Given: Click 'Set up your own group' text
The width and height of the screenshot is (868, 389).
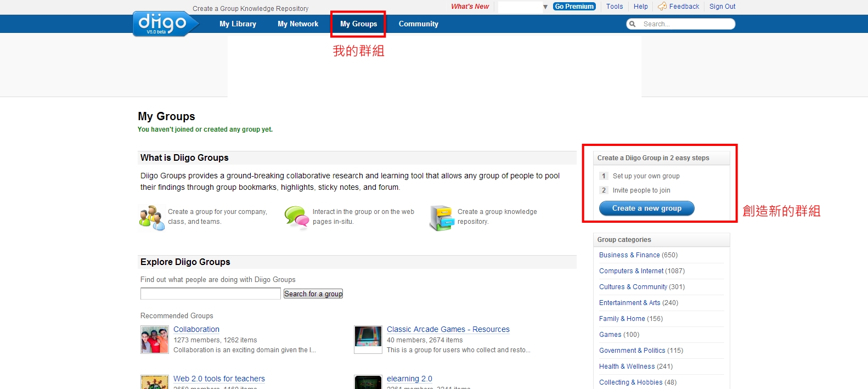Looking at the screenshot, I should 646,176.
